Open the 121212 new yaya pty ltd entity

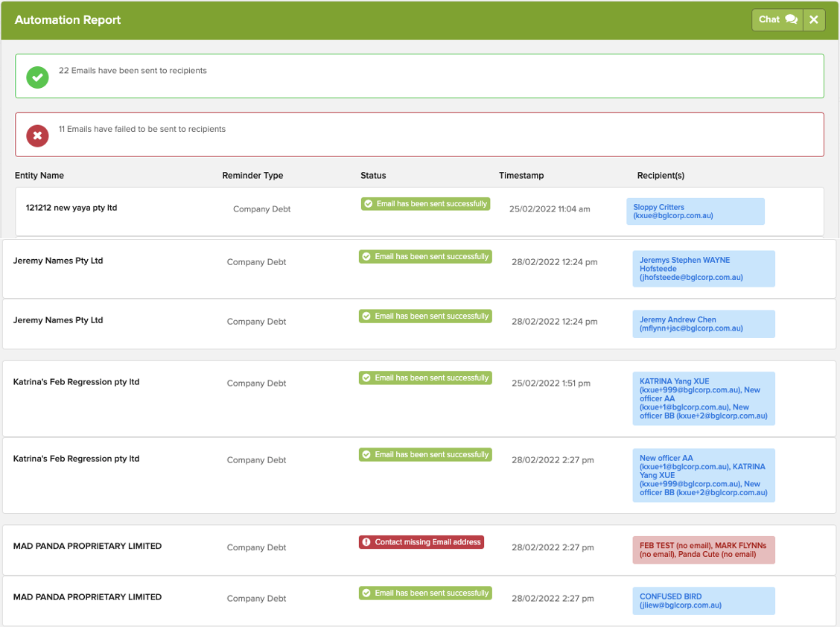point(71,208)
